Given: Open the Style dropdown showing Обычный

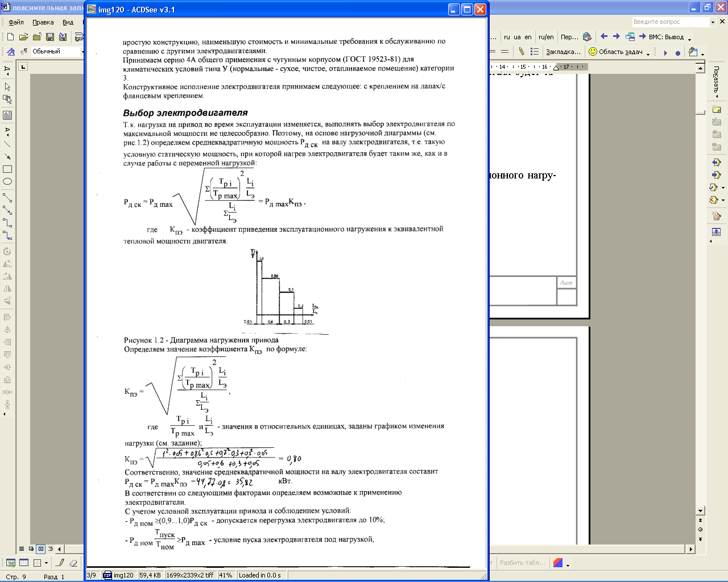Looking at the screenshot, I should pos(83,51).
